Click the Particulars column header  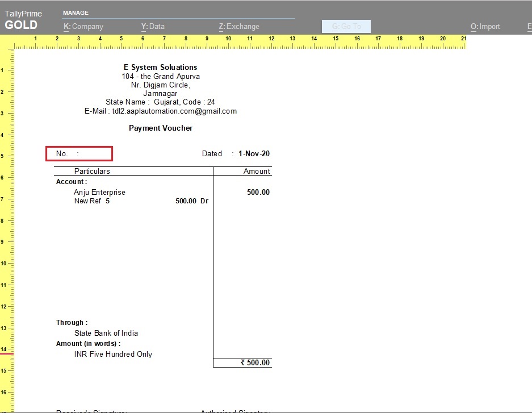[92, 171]
